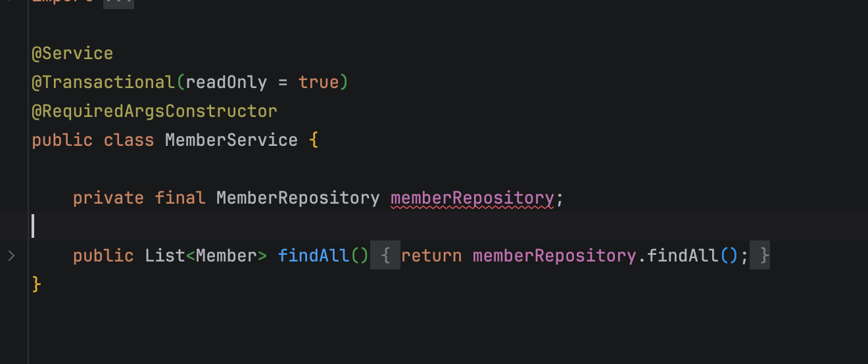This screenshot has width=868, height=364.
Task: Click the List return type
Action: [165, 256]
